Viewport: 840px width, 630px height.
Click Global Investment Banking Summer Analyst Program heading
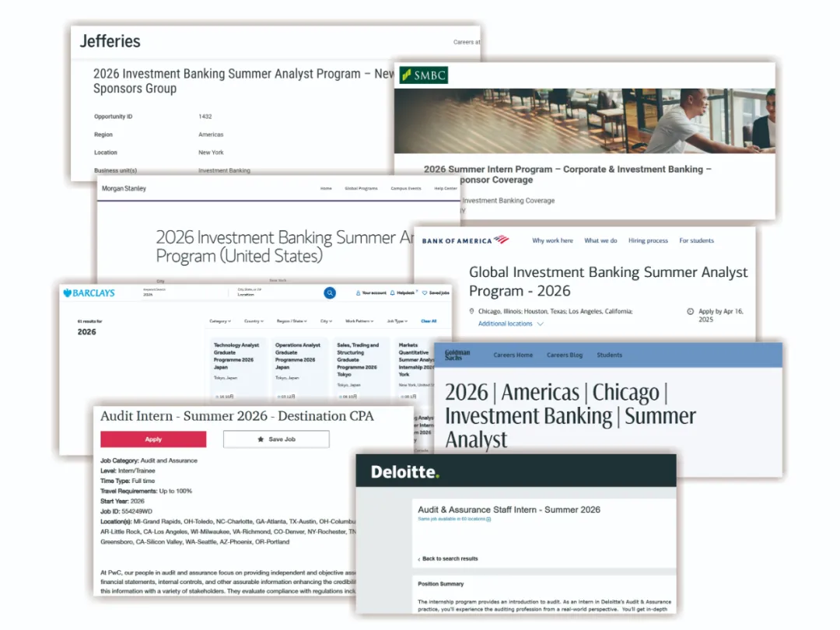click(x=608, y=282)
